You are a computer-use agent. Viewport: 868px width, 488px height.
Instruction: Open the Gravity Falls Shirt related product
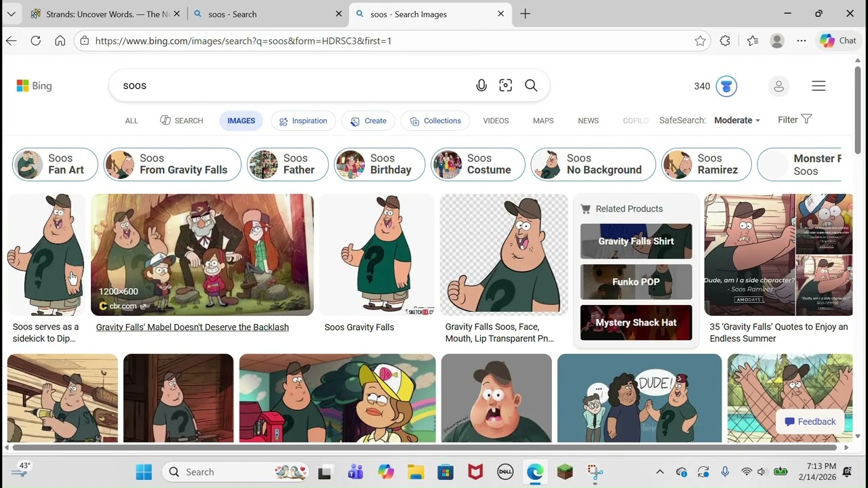tap(636, 241)
